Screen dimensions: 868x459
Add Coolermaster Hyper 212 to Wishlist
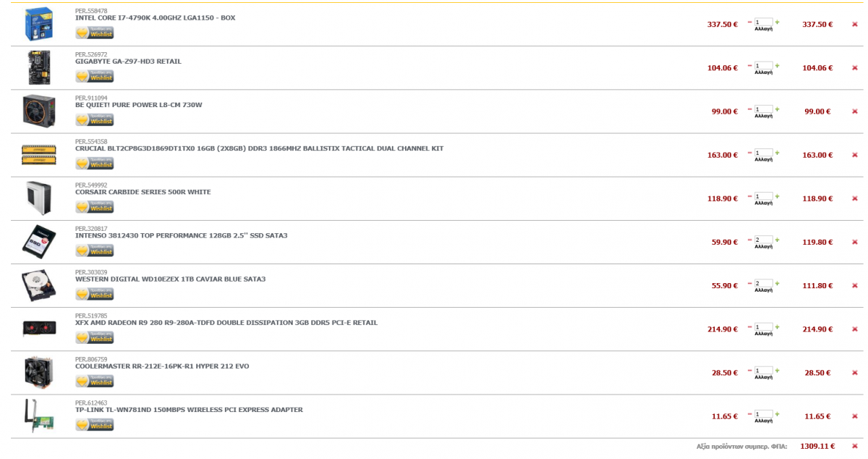pos(94,382)
